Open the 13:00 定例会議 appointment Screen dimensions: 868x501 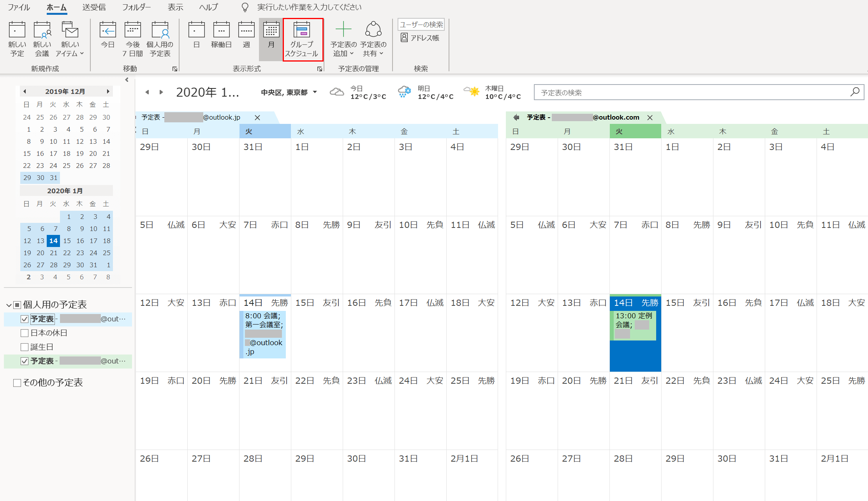coord(634,325)
